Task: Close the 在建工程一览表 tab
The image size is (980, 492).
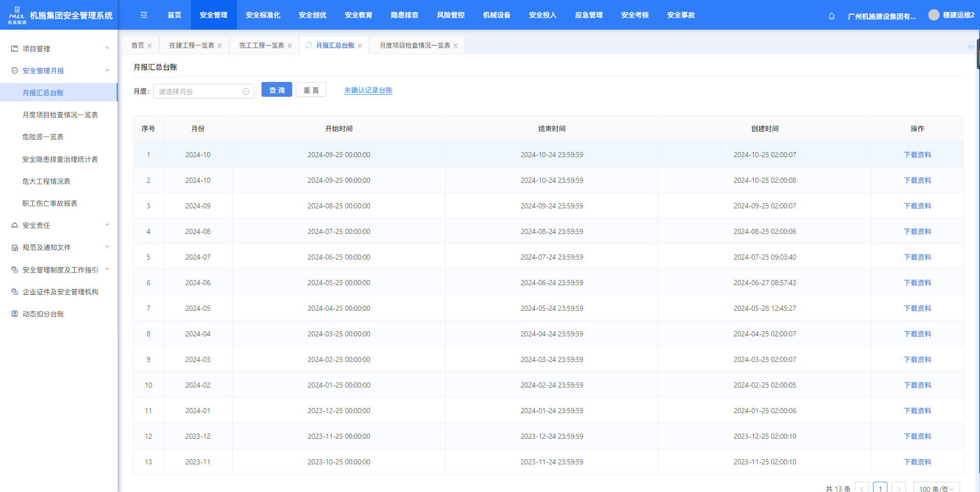Action: pyautogui.click(x=220, y=46)
